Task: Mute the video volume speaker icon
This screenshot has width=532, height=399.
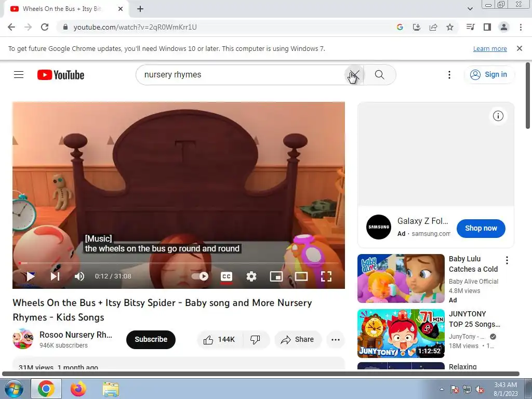Action: click(x=79, y=276)
